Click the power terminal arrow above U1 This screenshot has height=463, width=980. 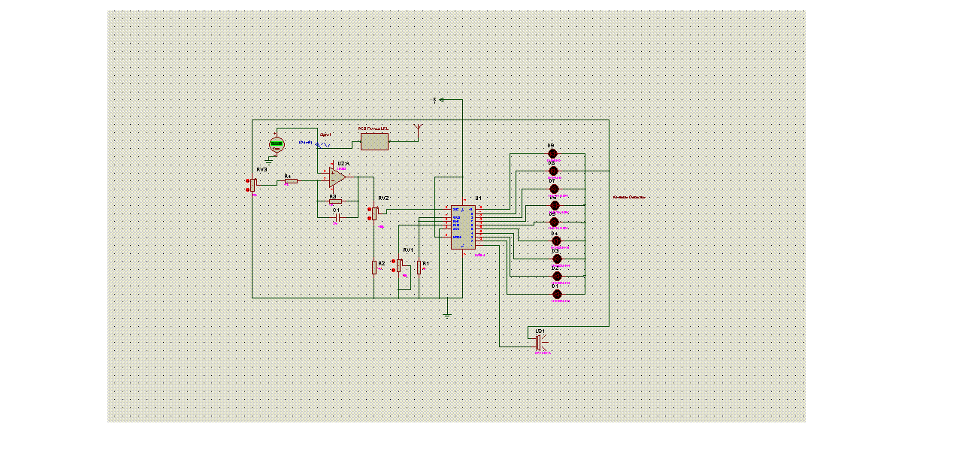(443, 98)
